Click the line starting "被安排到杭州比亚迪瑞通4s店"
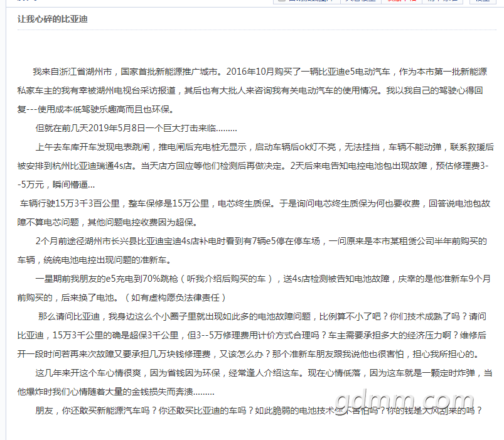The width and height of the screenshot is (504, 440). (x=253, y=166)
